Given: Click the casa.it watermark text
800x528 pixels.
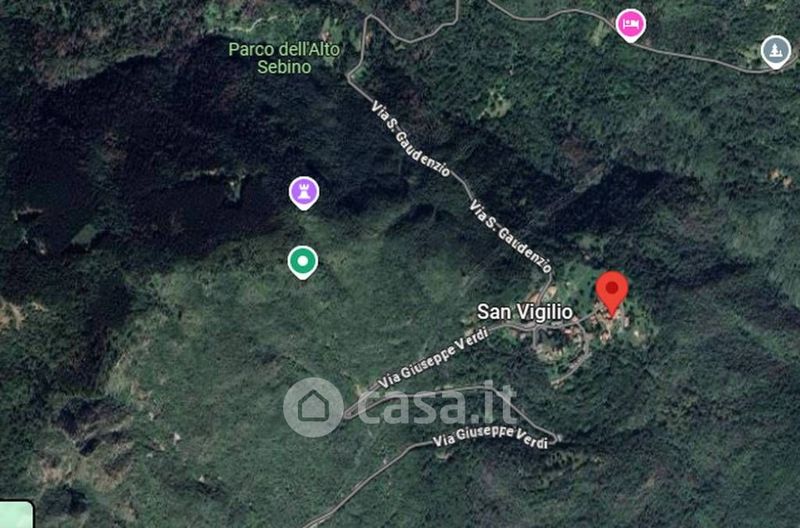Looking at the screenshot, I should click(x=437, y=405).
